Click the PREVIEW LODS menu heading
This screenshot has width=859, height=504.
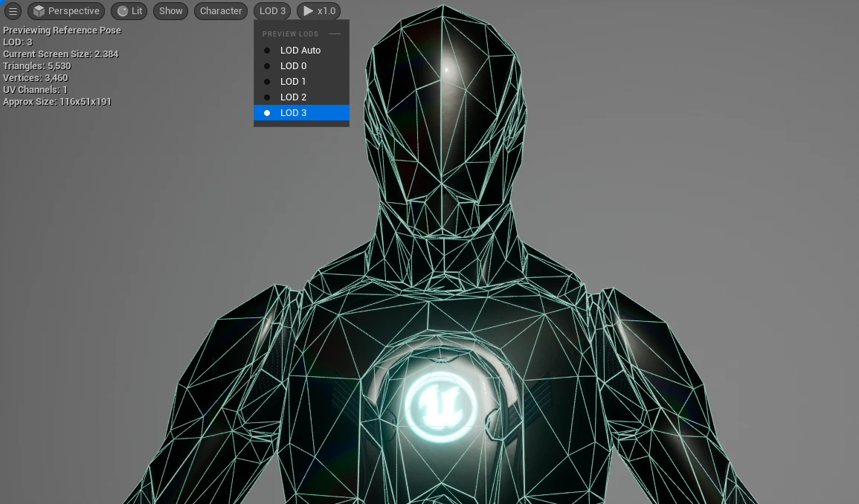[290, 34]
